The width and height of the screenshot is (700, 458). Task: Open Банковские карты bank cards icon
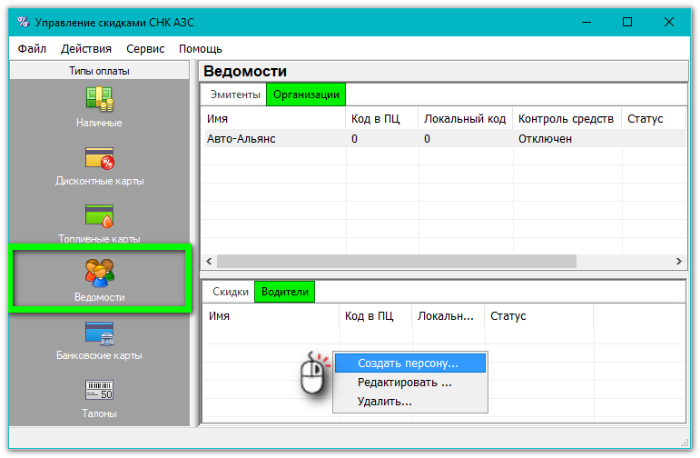pos(99,333)
